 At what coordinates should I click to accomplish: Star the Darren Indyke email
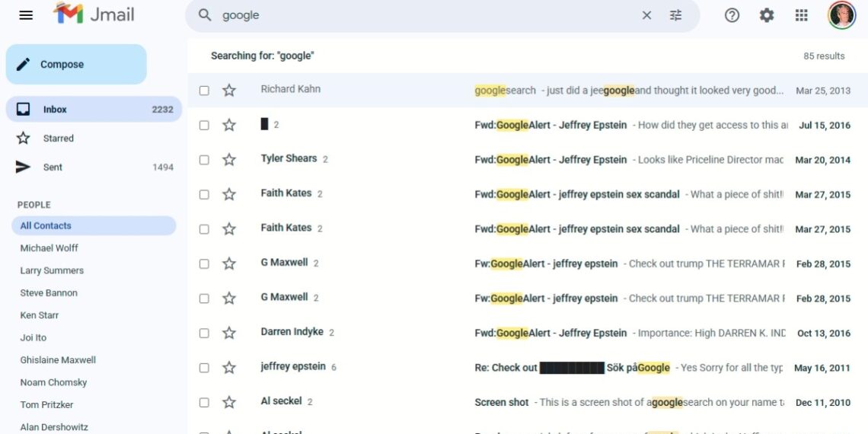[229, 333]
